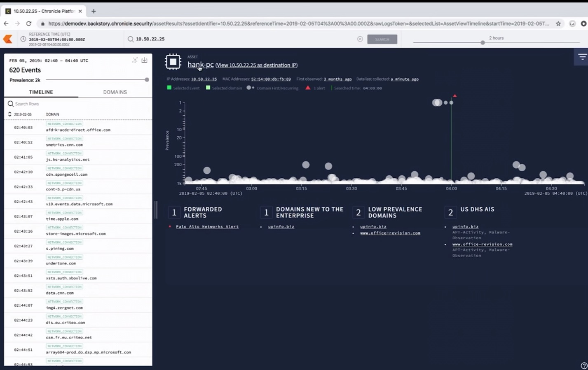Click the red alert triangle on the chart
This screenshot has width=588, height=370.
click(454, 95)
